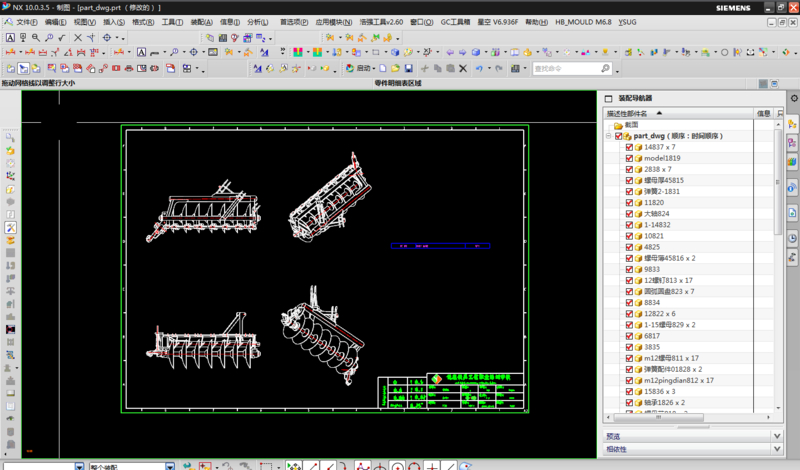The image size is (800, 470).
Task: Click the crosshair target icon in top toolbar
Action: coord(107,38)
